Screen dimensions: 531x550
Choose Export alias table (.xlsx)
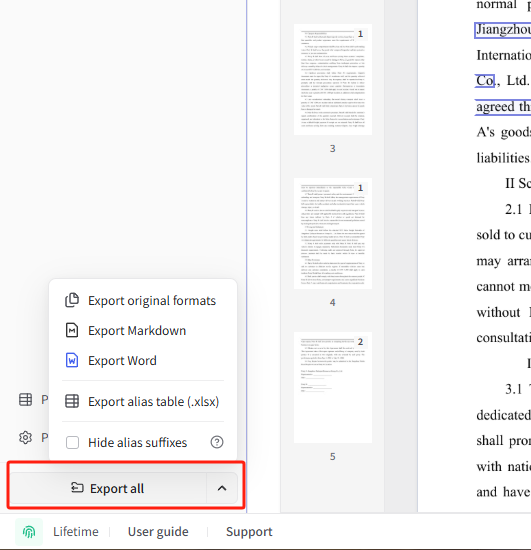[143, 401]
